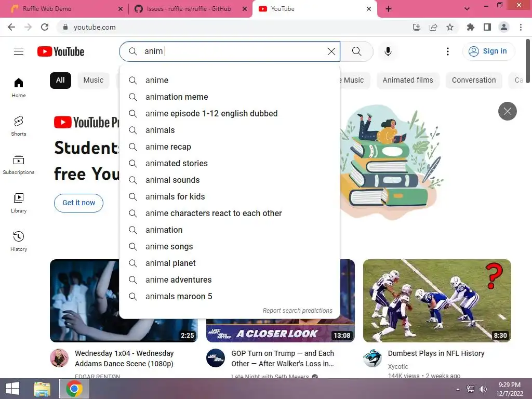
Task: Go to Home in sidebar
Action: pyautogui.click(x=19, y=87)
